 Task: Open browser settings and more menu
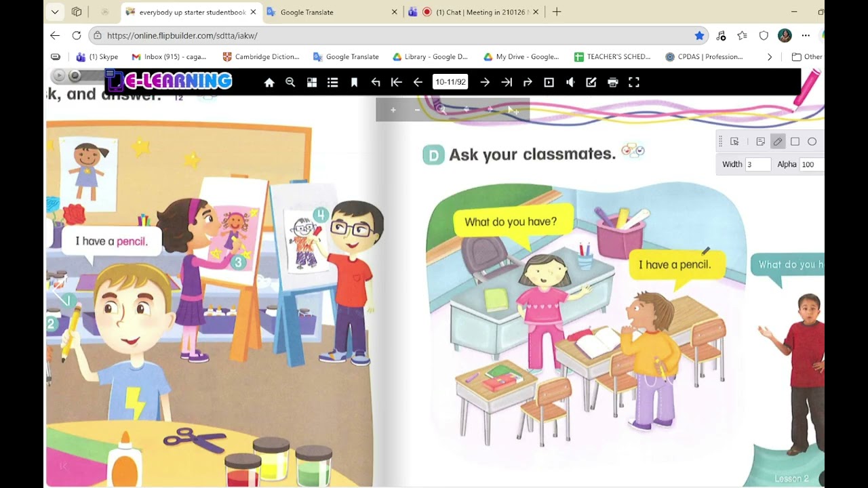click(x=806, y=35)
